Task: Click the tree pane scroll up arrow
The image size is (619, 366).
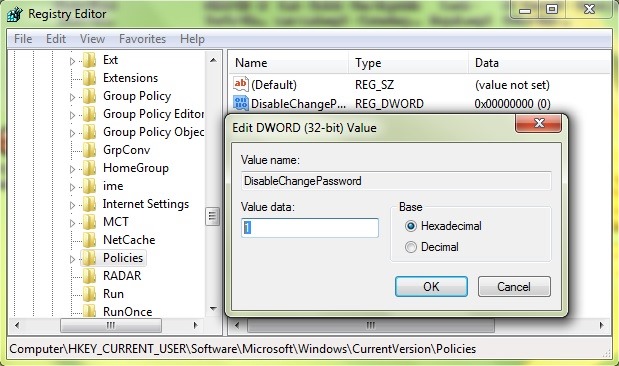Action: [213, 60]
